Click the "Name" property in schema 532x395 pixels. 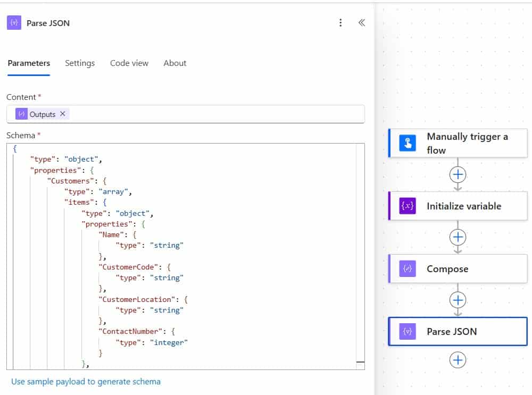pyautogui.click(x=111, y=234)
